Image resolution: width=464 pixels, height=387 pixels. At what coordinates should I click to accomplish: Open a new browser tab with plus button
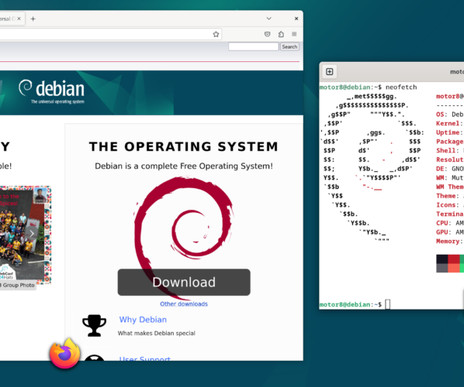(x=33, y=19)
